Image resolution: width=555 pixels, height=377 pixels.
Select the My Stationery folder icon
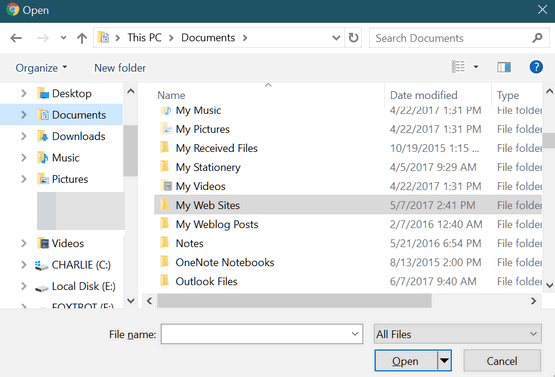pos(165,167)
